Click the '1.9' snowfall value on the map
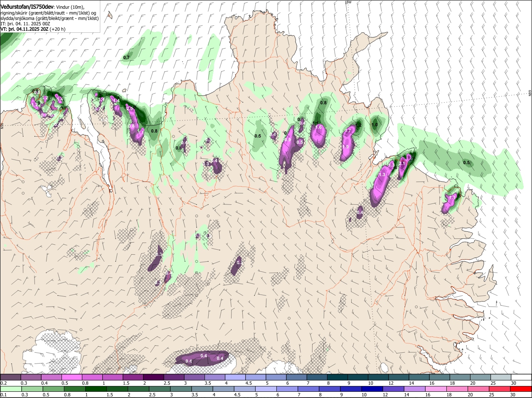532x398 pixels. tap(345, 147)
